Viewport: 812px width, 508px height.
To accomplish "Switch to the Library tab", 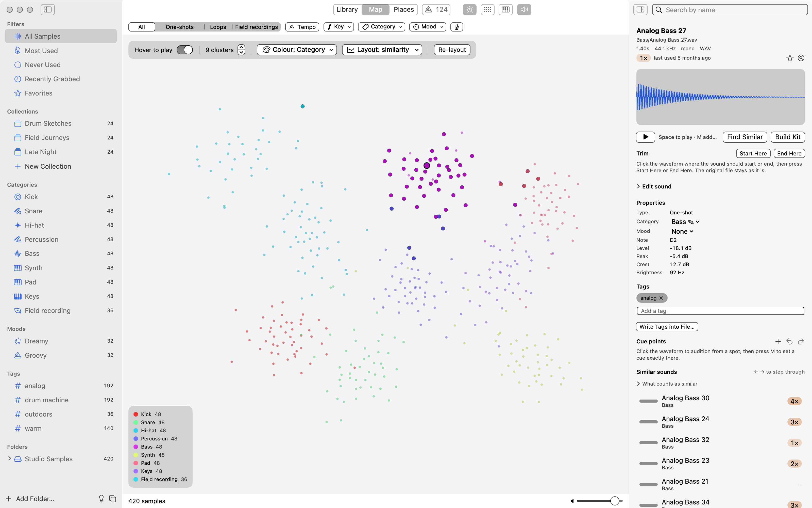I will [x=347, y=9].
